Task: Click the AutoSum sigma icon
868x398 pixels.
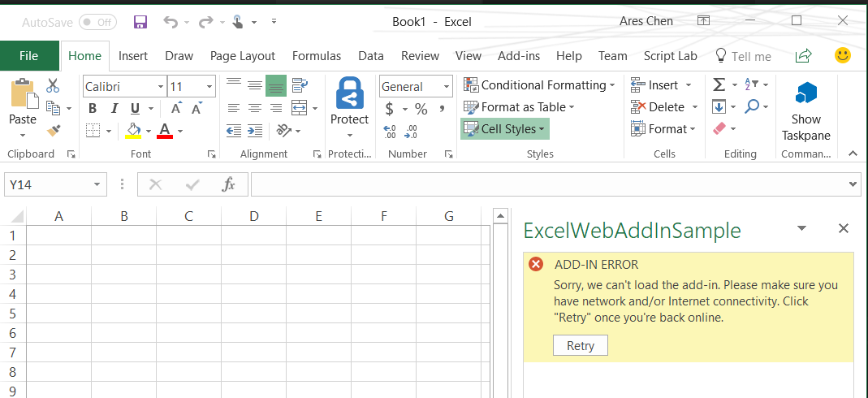Action: click(x=719, y=84)
